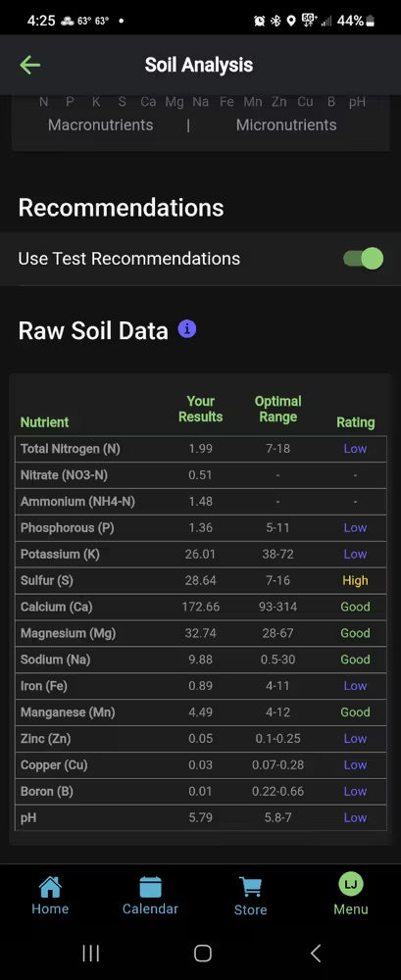Image resolution: width=401 pixels, height=980 pixels.
Task: Tap Android home navigation button
Action: pos(203,953)
